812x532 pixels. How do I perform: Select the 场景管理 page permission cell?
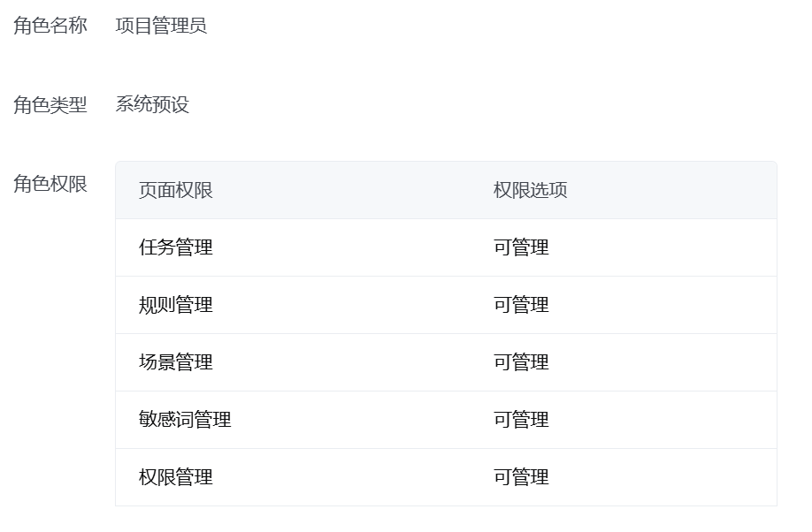coord(176,362)
